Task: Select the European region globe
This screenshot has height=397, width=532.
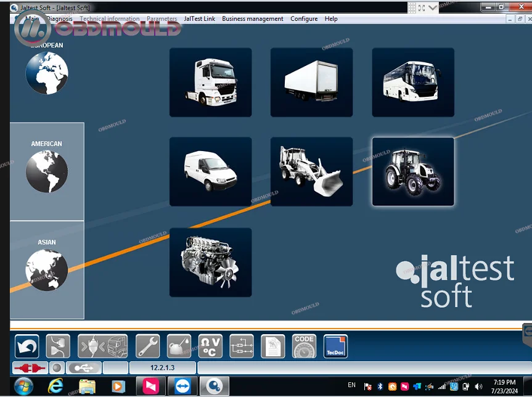Action: 47,72
